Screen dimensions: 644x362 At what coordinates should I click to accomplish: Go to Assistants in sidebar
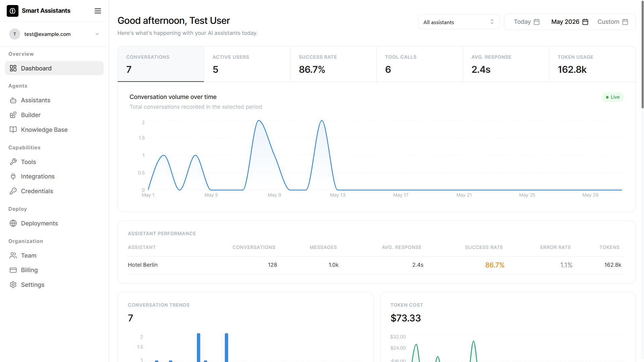click(54, 100)
